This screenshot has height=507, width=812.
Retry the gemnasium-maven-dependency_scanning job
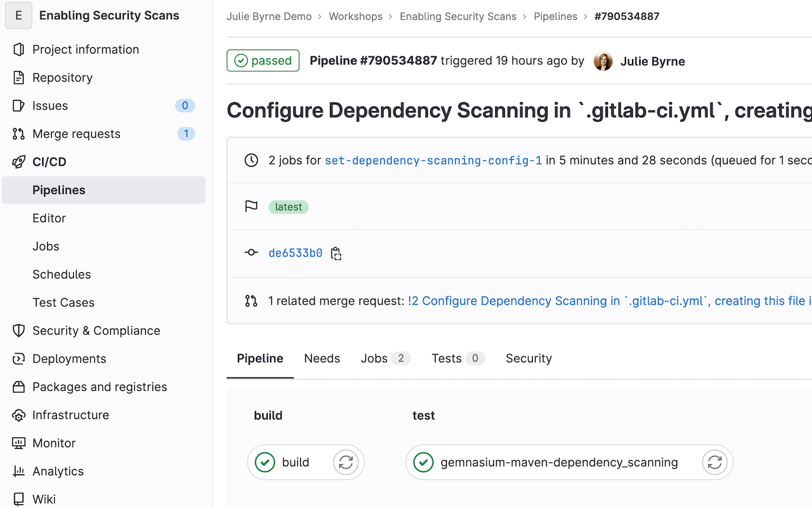(x=714, y=462)
